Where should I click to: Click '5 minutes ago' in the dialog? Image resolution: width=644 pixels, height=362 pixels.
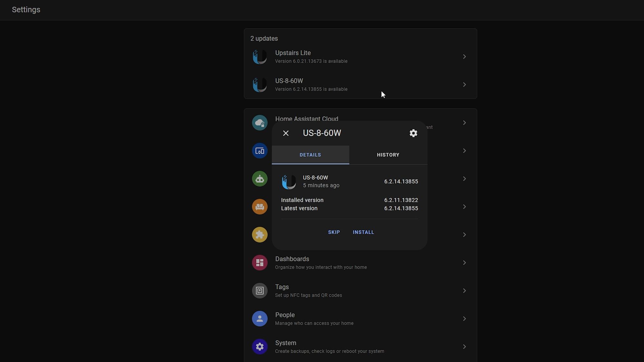tap(321, 185)
